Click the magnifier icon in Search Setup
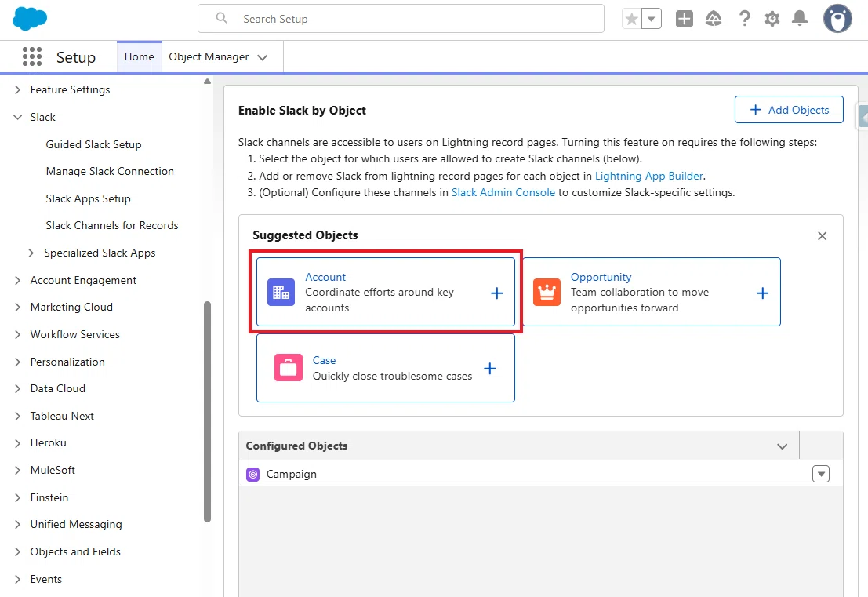The width and height of the screenshot is (868, 597). tap(221, 18)
